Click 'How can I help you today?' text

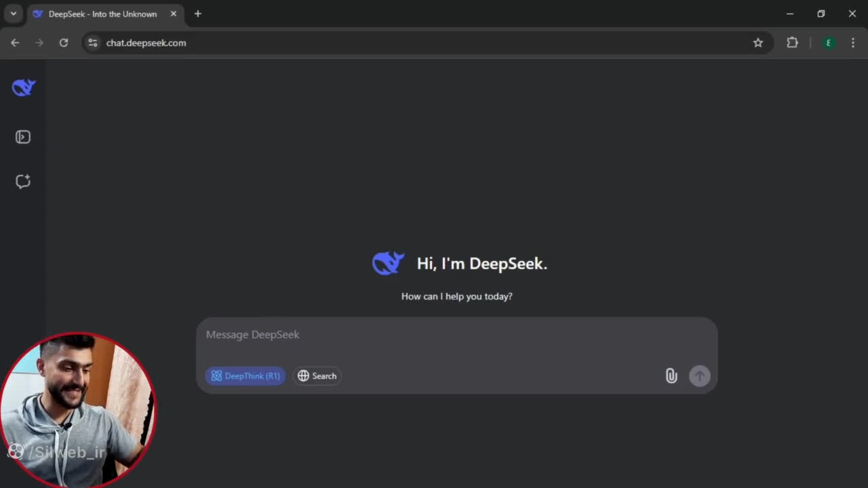pos(457,296)
